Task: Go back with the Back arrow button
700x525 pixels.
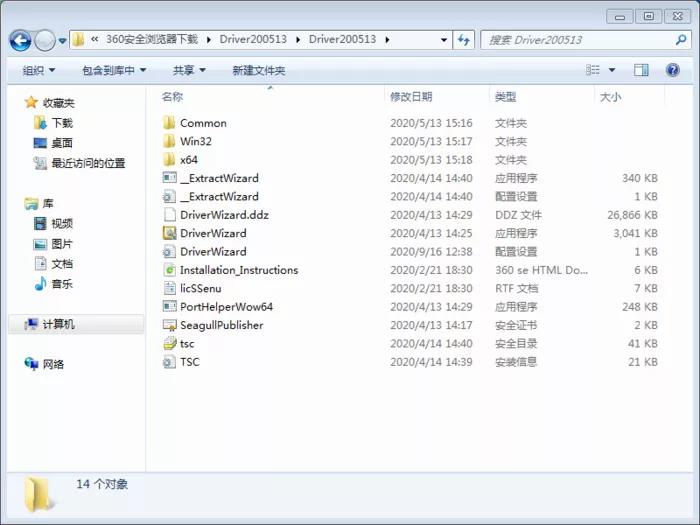Action: pos(20,41)
